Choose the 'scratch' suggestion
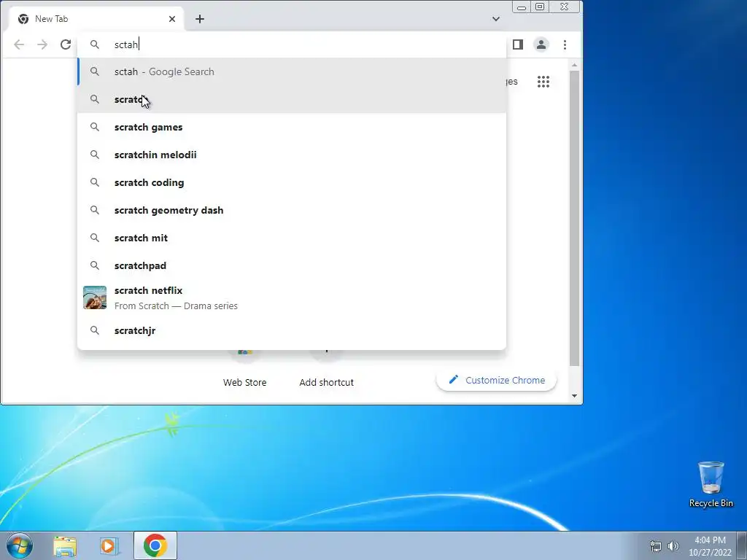747x560 pixels. click(292, 99)
